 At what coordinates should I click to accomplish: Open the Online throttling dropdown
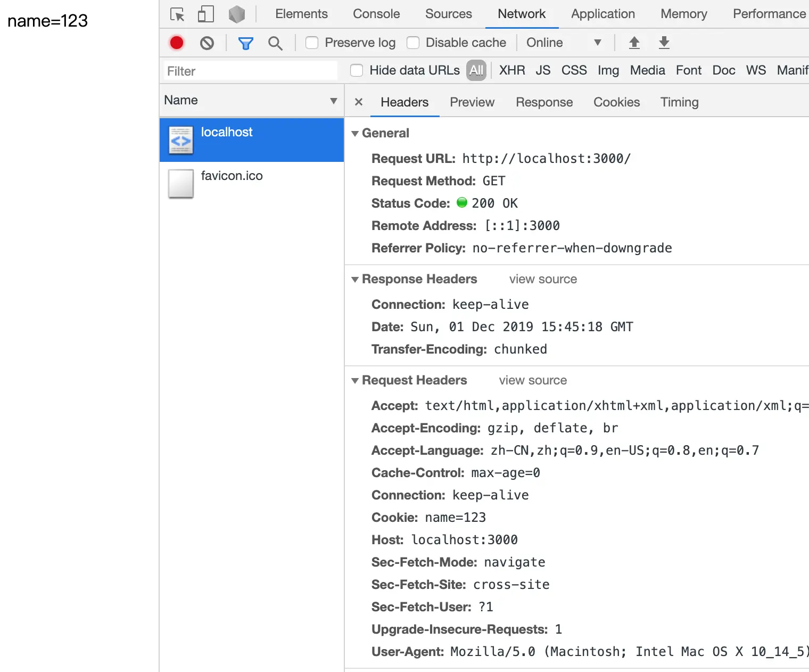coord(564,43)
